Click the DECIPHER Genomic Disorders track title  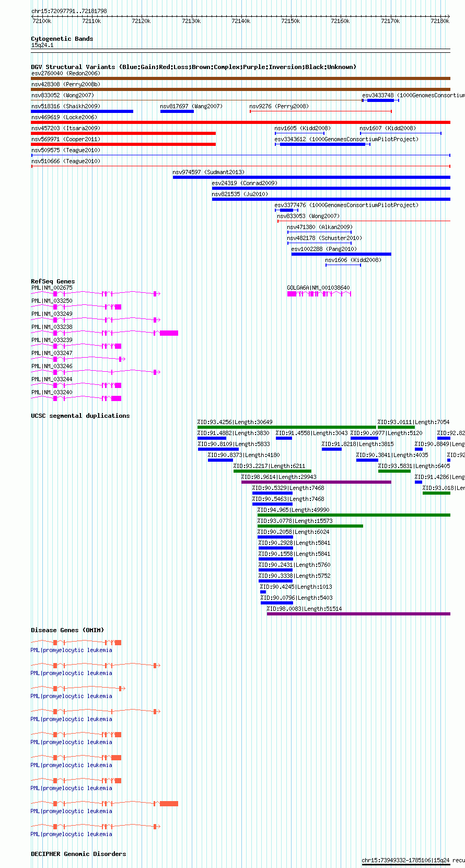tap(78, 854)
